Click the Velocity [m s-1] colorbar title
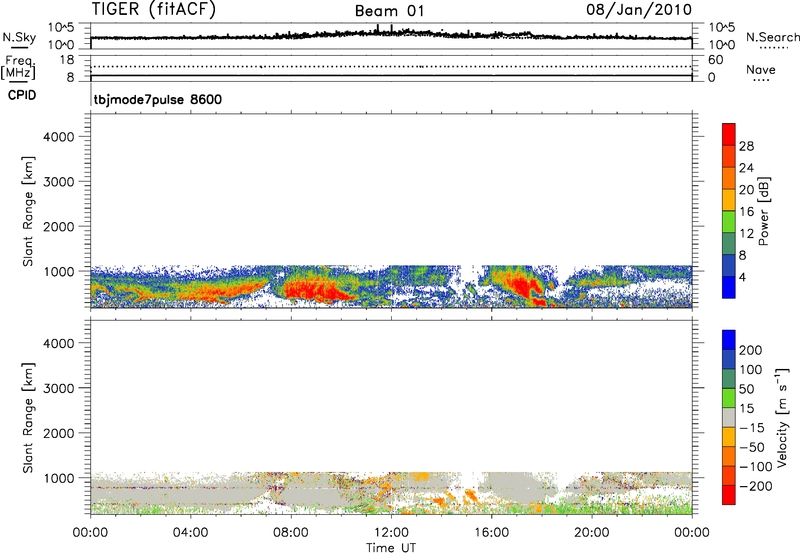The image size is (800, 554). (x=782, y=417)
